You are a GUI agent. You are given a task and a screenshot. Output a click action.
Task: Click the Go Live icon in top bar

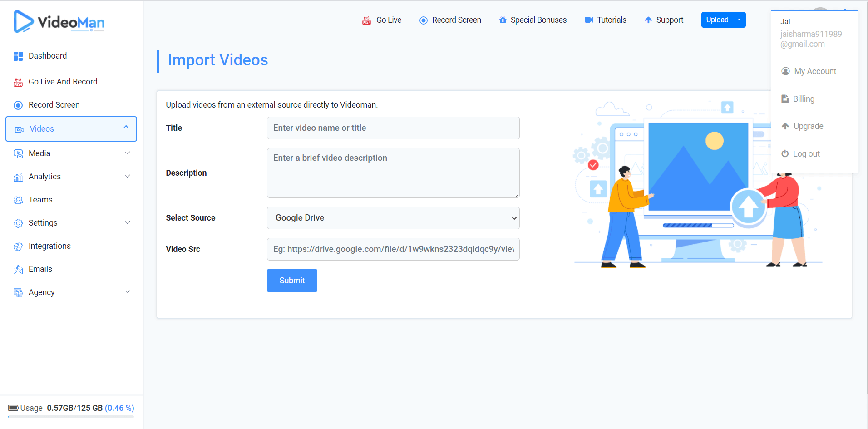coord(366,20)
